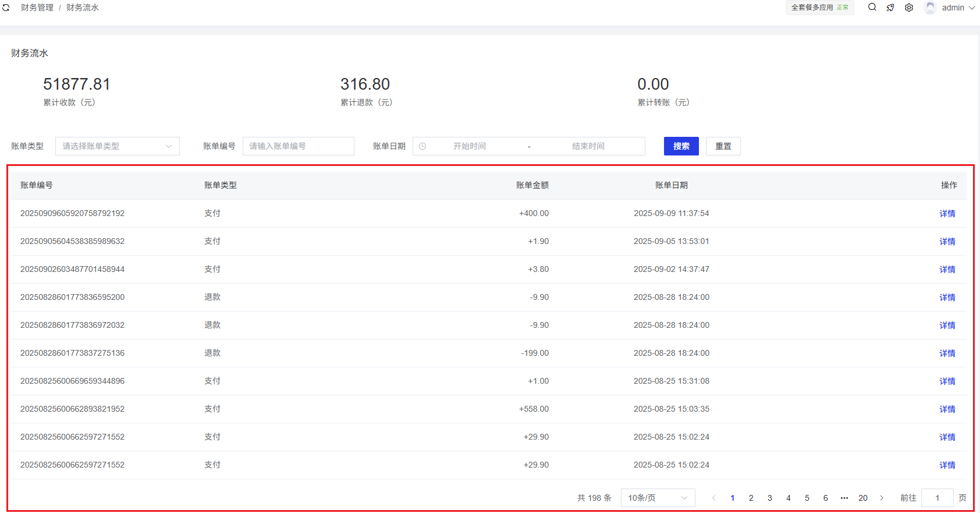Click 财务管理 in the breadcrumb

pos(37,8)
